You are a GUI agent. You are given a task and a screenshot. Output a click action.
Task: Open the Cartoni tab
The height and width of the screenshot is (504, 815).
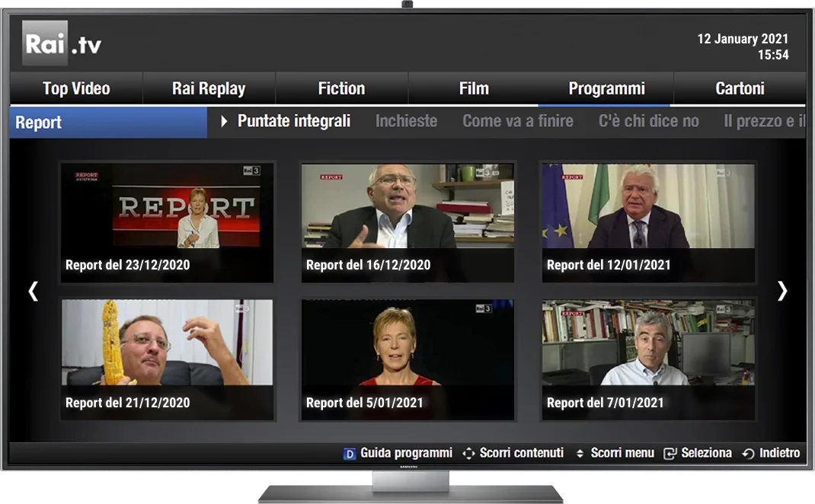[x=740, y=89]
